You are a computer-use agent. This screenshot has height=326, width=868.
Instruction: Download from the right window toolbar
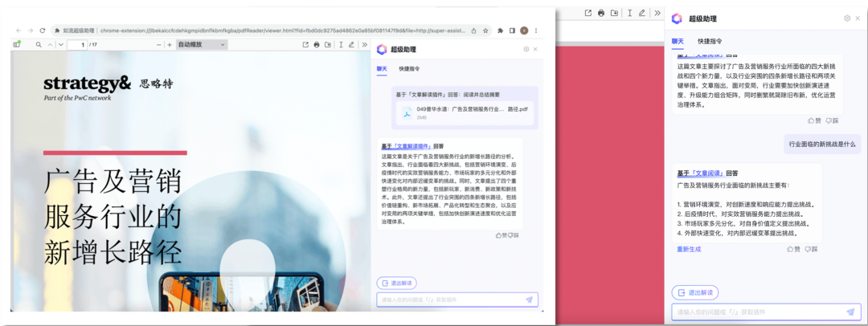tap(615, 13)
